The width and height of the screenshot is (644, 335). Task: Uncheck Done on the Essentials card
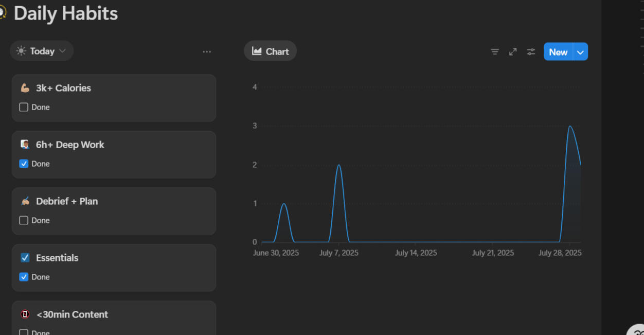point(24,277)
